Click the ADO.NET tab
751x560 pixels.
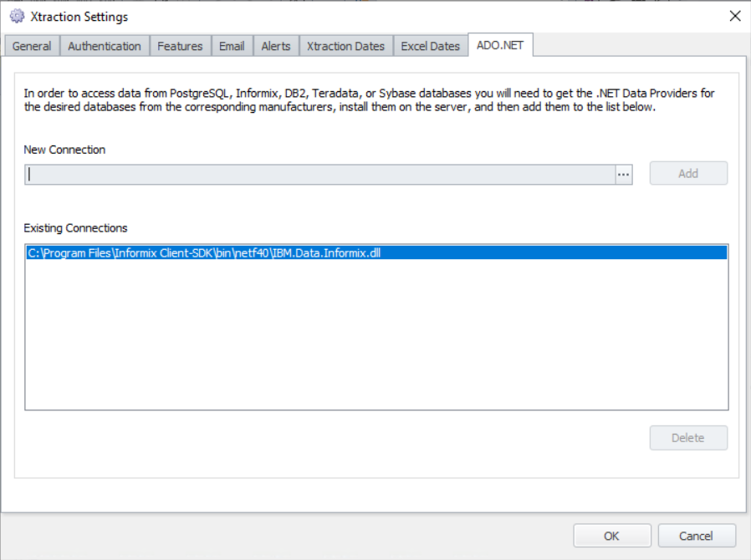[x=499, y=46]
